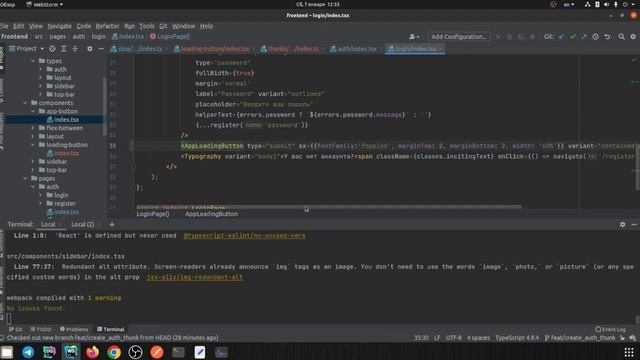Collapse the components folder
The height and width of the screenshot is (360, 640).
(25, 103)
